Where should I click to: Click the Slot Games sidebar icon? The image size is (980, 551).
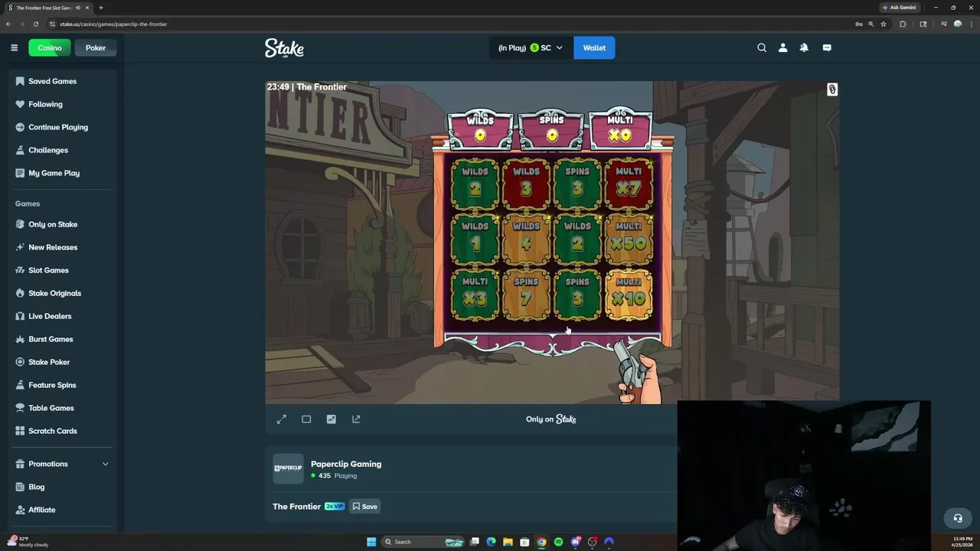pos(20,270)
